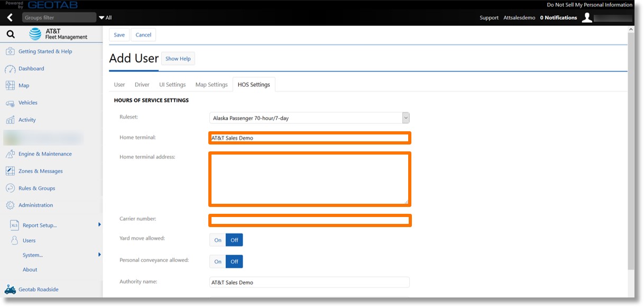Screen dimensions: 644x307
Task: Click the Save button
Action: pos(119,35)
